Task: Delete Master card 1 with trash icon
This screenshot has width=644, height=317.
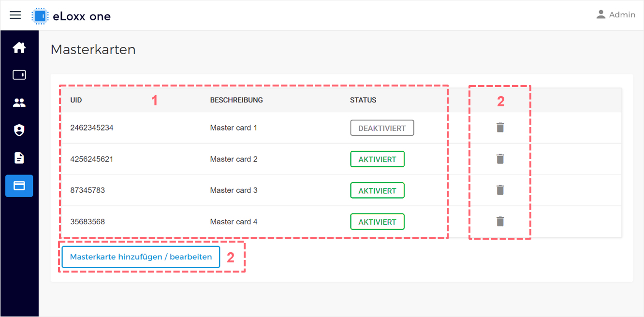Action: click(x=500, y=128)
